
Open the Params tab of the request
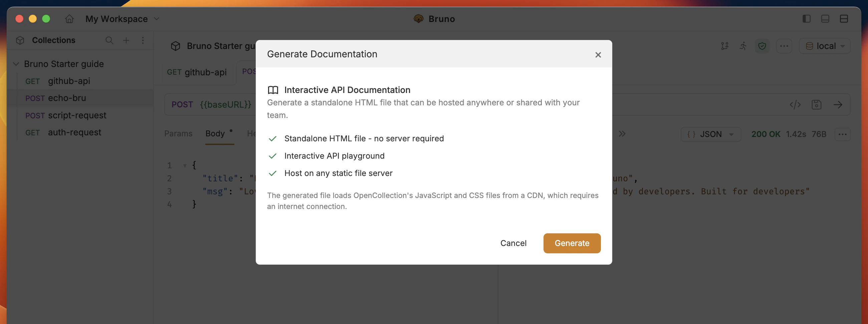179,134
